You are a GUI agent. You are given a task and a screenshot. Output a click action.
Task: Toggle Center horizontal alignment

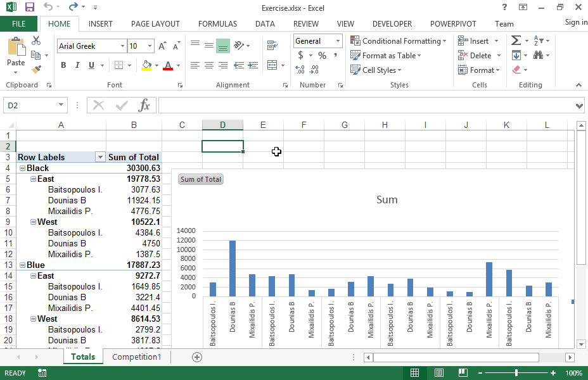[209, 66]
